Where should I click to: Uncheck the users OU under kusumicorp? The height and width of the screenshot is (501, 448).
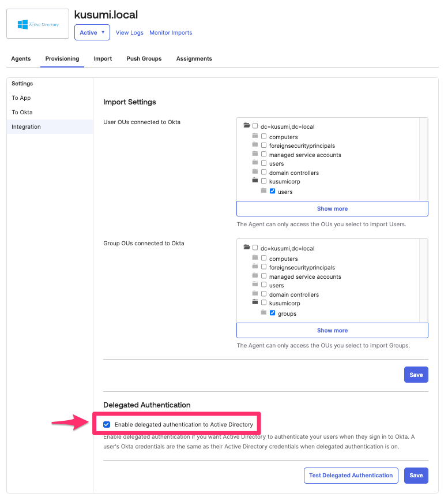[272, 191]
